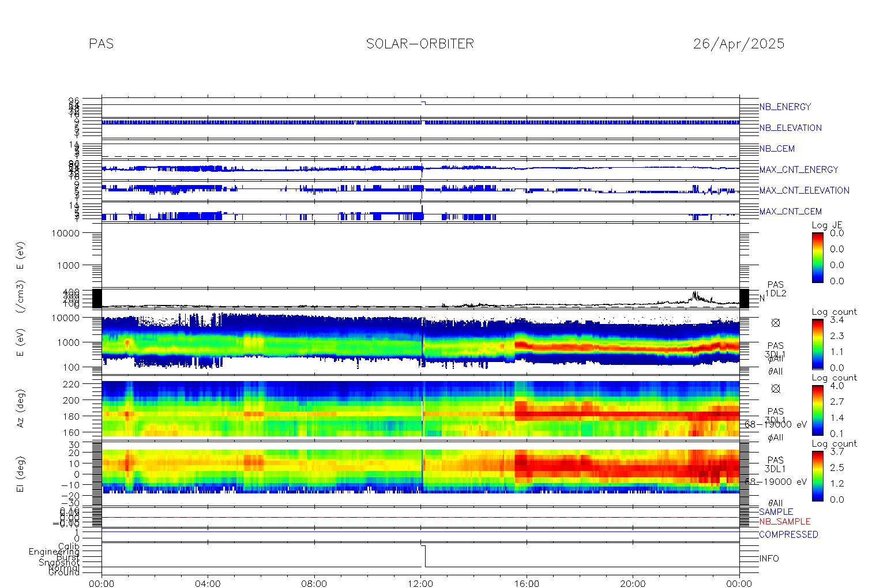Click the Log JE color bar title

pos(827,225)
